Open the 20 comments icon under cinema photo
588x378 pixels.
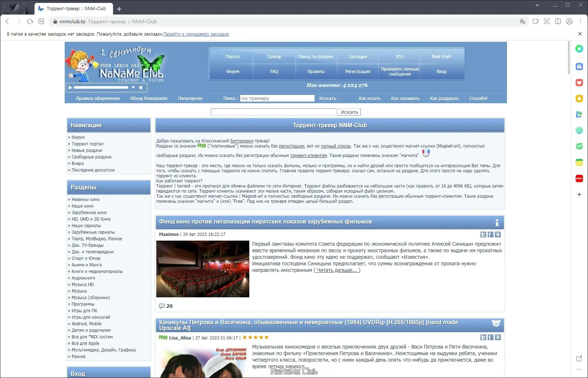[162, 306]
